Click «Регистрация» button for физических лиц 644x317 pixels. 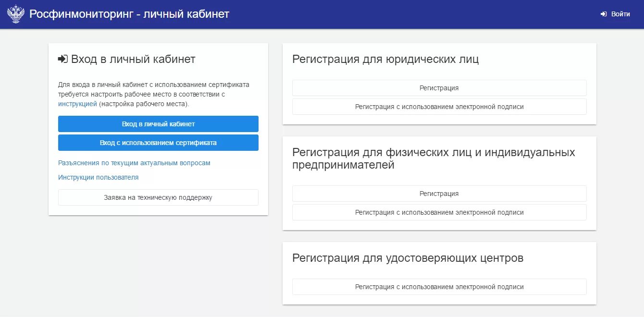439,194
